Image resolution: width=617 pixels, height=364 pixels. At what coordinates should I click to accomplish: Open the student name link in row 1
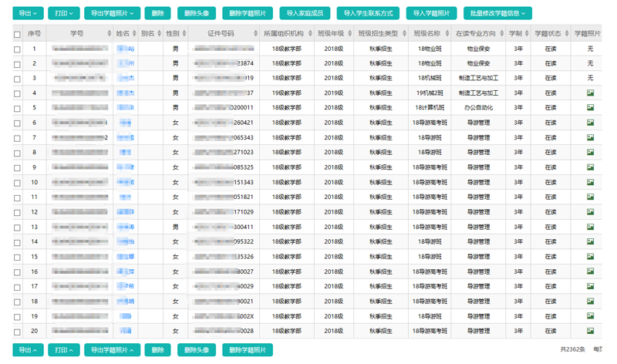pos(126,49)
